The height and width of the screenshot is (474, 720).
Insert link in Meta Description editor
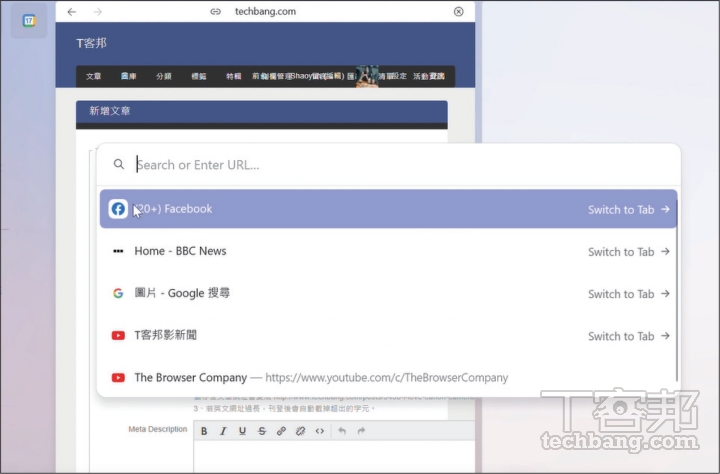point(281,431)
